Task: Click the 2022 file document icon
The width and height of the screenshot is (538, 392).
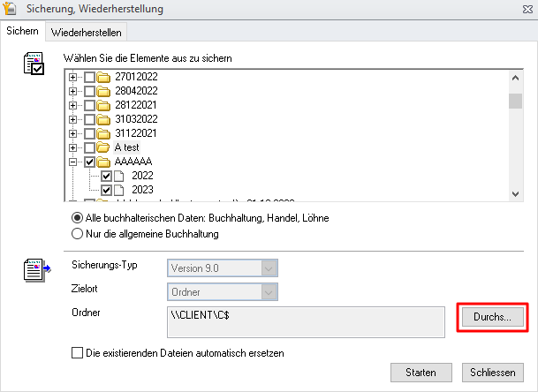Action: coord(121,176)
